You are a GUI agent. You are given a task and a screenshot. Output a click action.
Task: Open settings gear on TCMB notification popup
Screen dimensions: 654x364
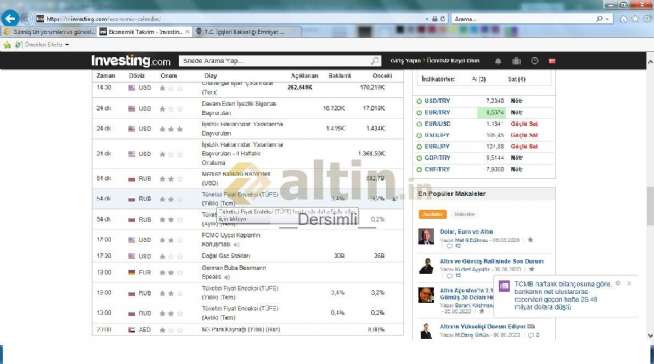(618, 284)
